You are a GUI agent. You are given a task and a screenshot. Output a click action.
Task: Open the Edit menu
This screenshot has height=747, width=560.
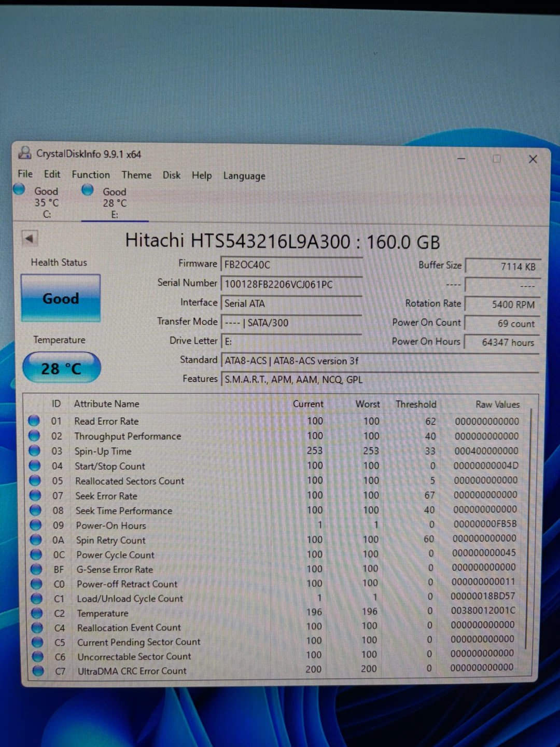(x=52, y=174)
